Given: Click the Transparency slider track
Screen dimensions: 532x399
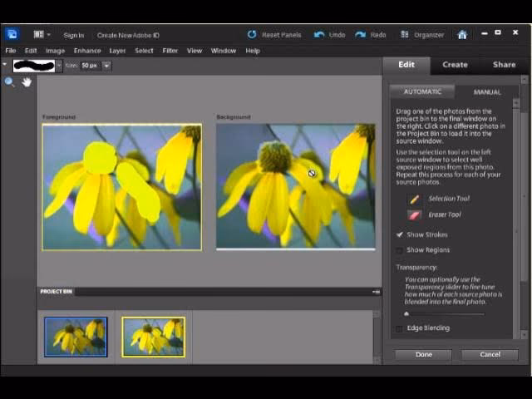Looking at the screenshot, I should click(445, 314).
